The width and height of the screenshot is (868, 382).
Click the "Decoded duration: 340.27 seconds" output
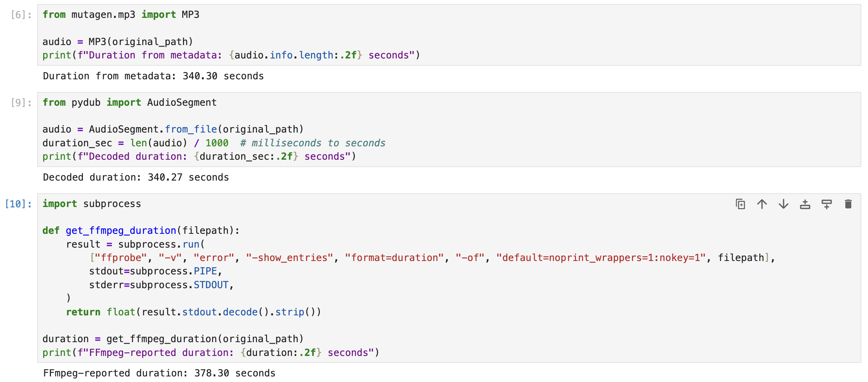point(136,178)
